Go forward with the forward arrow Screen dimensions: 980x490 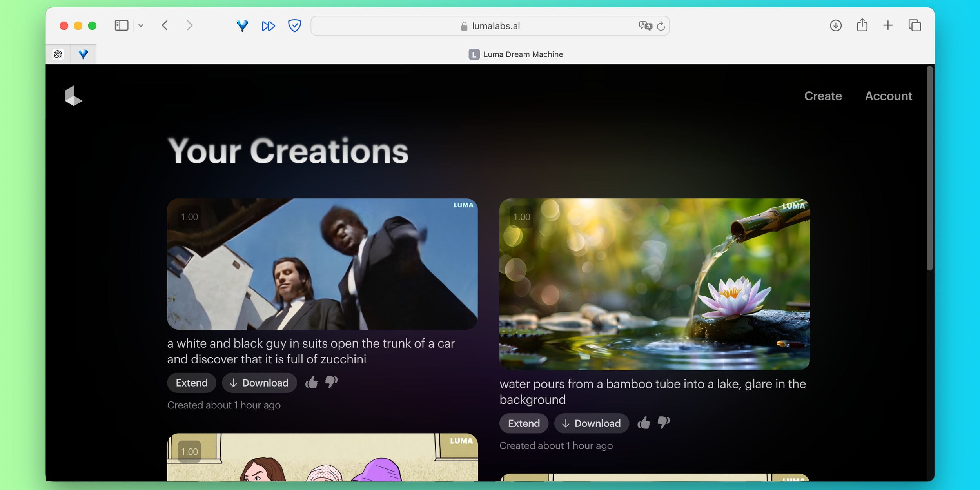click(x=190, y=25)
